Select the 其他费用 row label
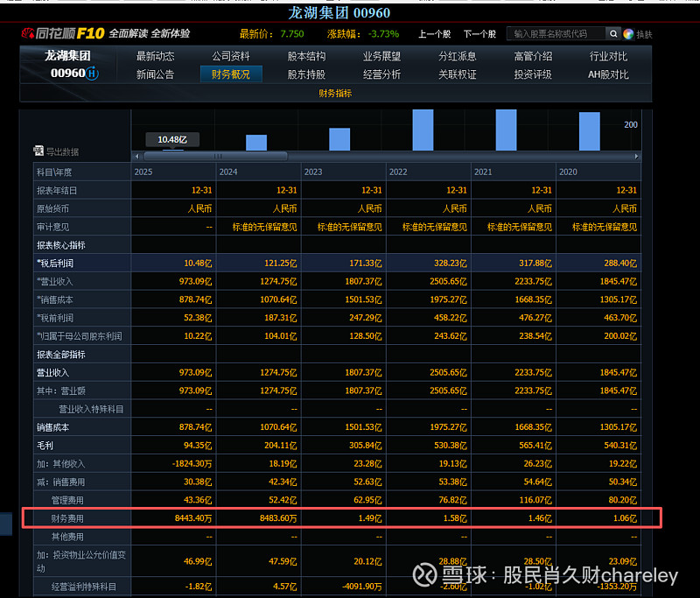 [67, 537]
